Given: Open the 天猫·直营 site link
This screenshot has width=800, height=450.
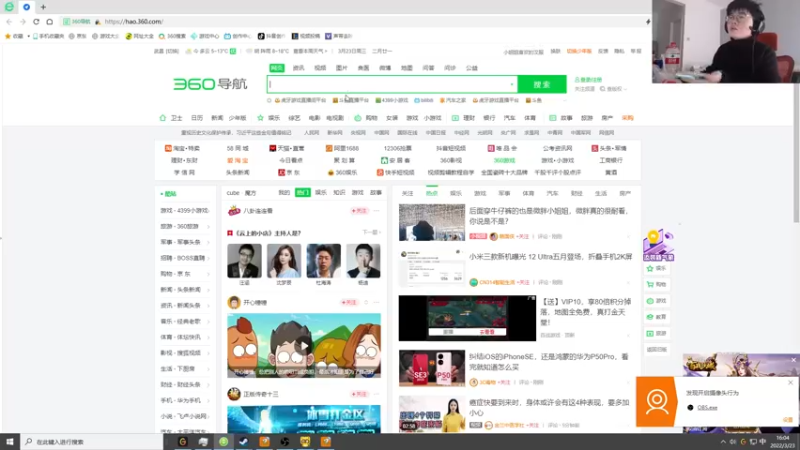Looking at the screenshot, I should [287, 148].
